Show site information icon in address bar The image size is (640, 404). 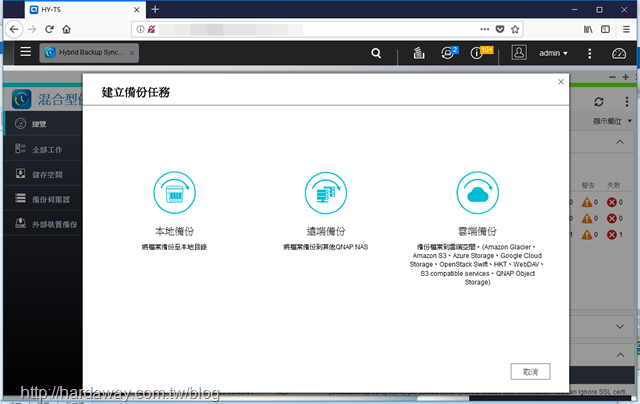coord(140,29)
